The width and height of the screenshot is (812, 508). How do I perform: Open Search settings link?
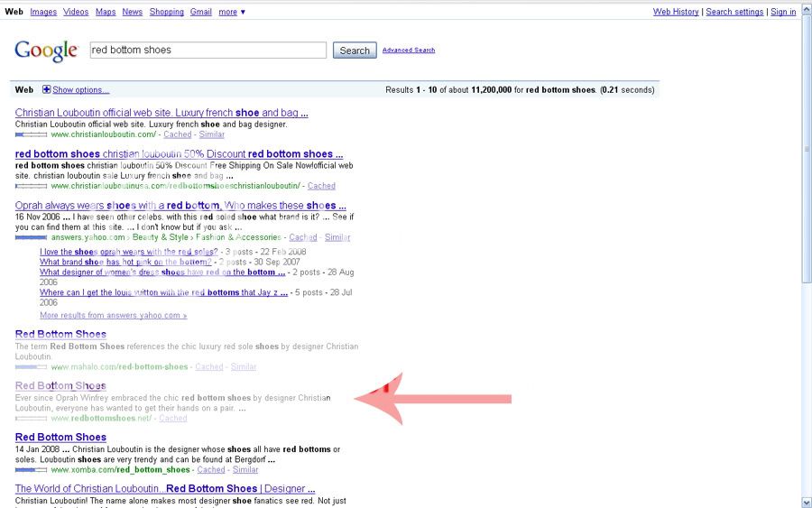coord(734,12)
